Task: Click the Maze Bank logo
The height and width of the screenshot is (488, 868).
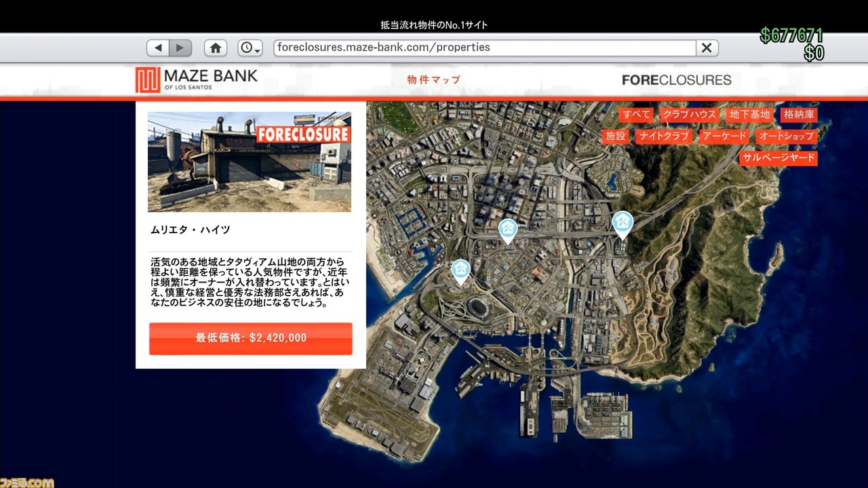Action: point(197,79)
